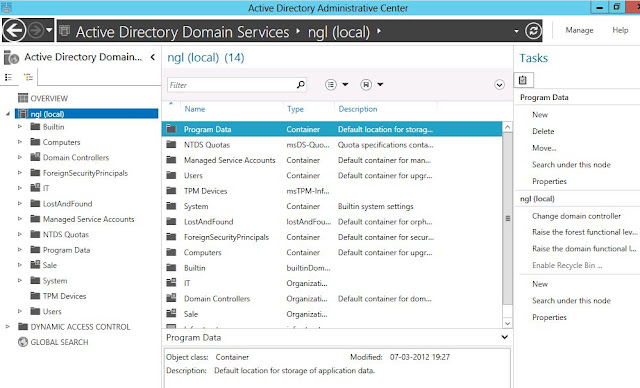Click Properties under Program Data tasks

[549, 182]
